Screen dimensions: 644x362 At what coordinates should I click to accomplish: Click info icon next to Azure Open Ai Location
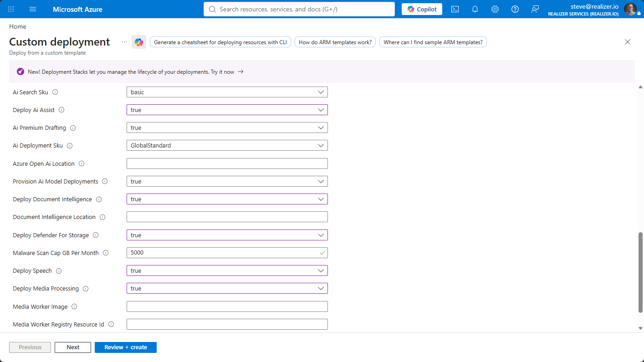82,163
